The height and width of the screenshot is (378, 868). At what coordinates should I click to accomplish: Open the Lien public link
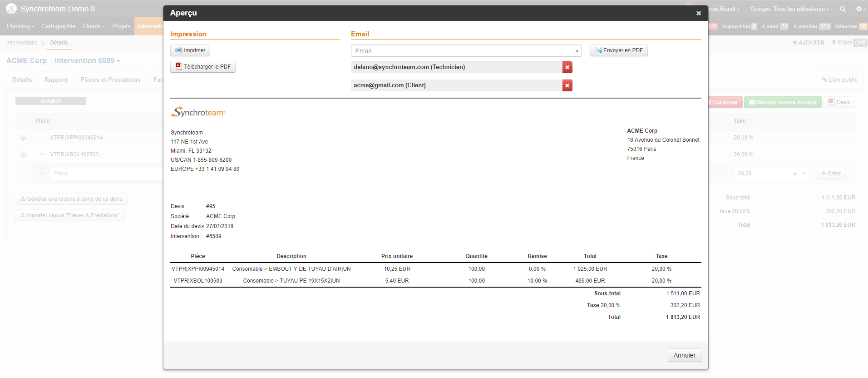pos(839,80)
